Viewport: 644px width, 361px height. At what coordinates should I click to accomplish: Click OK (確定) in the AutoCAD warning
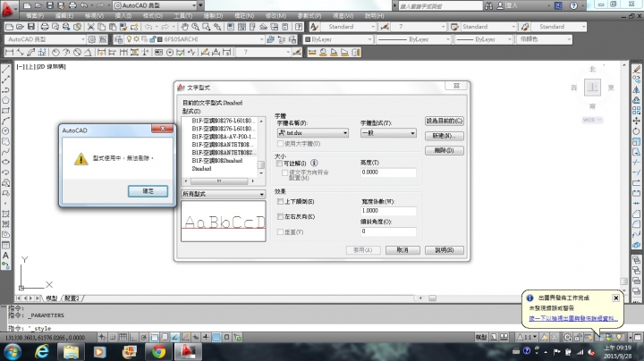[x=148, y=191]
